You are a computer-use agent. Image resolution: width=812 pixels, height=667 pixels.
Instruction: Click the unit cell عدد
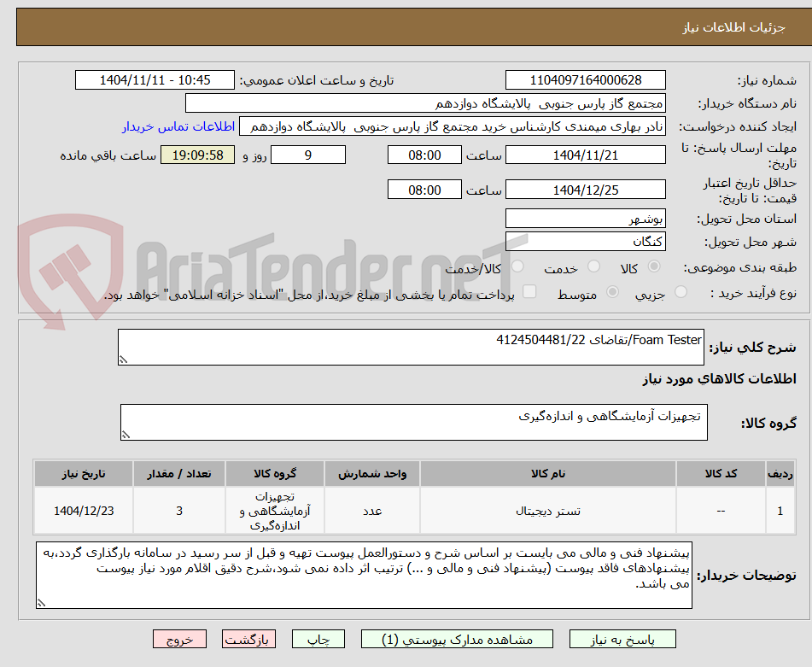(372, 511)
